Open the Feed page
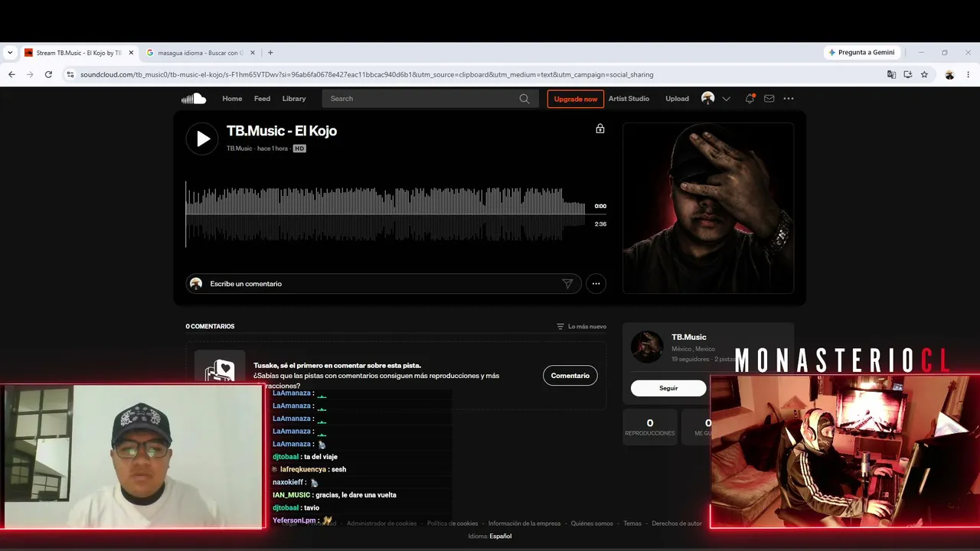Image resolution: width=980 pixels, height=551 pixels. click(262, 99)
